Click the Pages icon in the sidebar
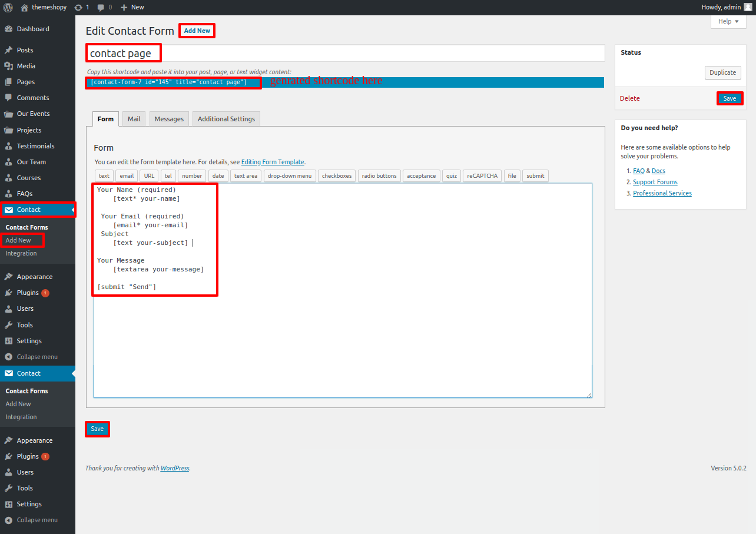This screenshot has width=756, height=534. (8, 82)
